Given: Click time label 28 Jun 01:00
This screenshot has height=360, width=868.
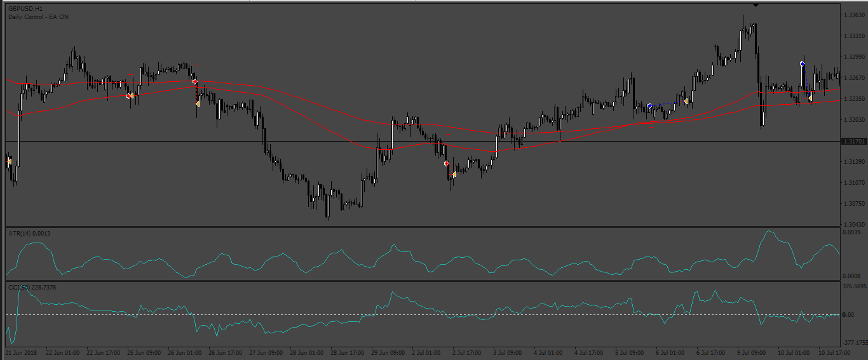Looking at the screenshot, I should (x=306, y=352).
